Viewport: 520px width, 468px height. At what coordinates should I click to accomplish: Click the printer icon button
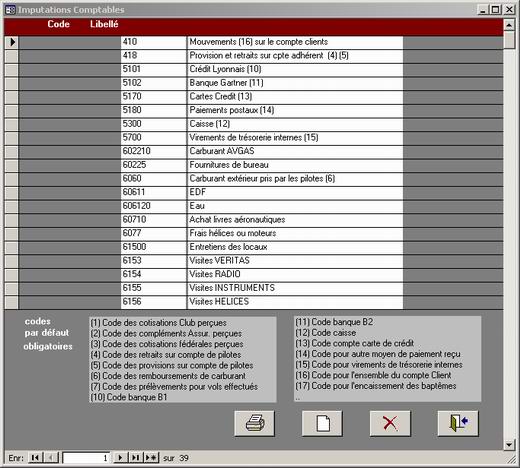tap(254, 423)
